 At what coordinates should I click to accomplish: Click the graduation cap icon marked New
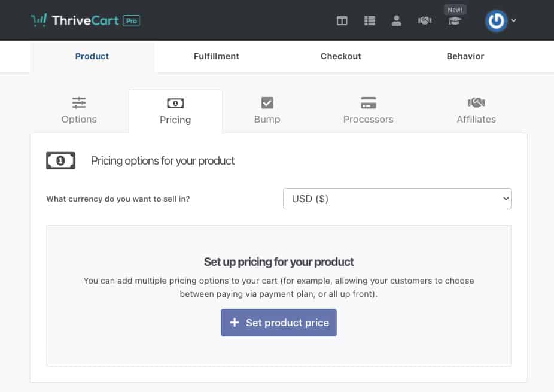(x=455, y=21)
